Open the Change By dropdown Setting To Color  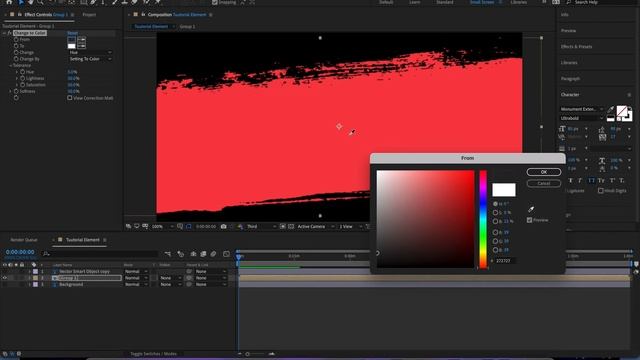coord(90,59)
